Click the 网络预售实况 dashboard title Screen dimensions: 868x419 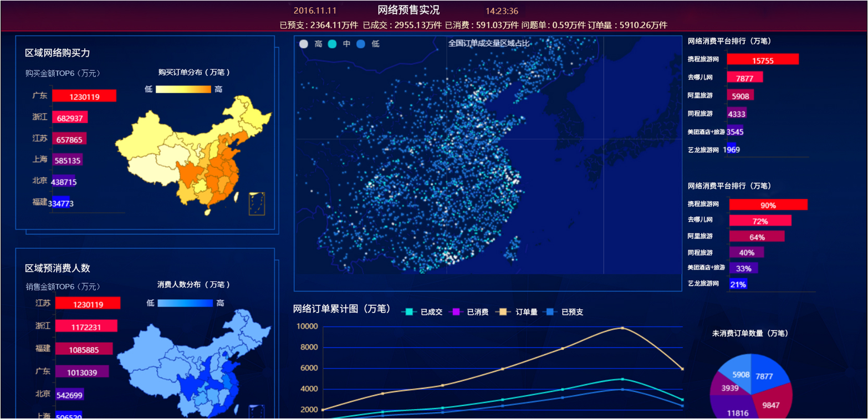pyautogui.click(x=409, y=10)
